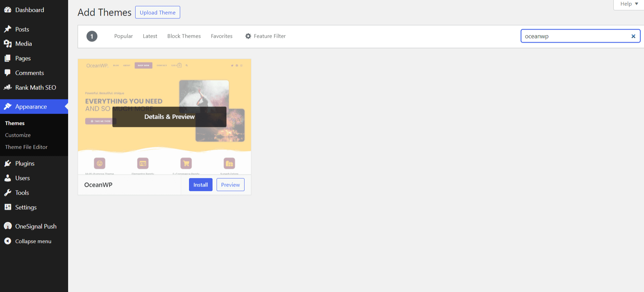Switch to Latest themes tab
644x292 pixels.
click(150, 36)
